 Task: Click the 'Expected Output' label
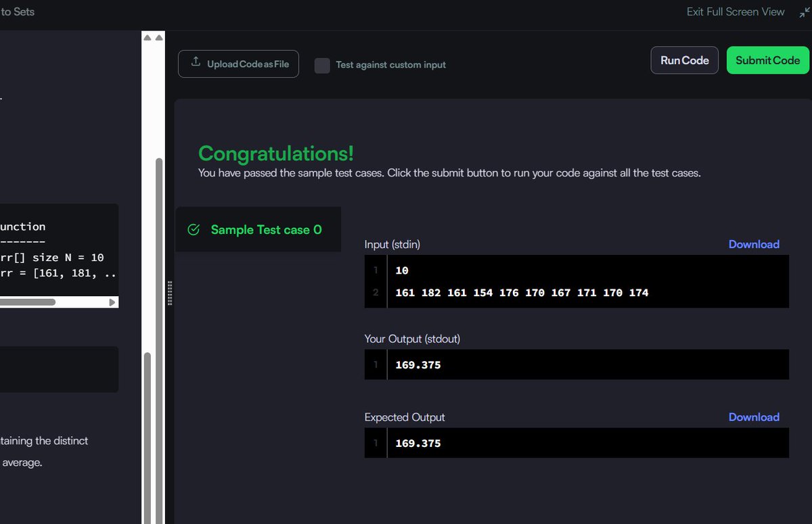click(405, 417)
